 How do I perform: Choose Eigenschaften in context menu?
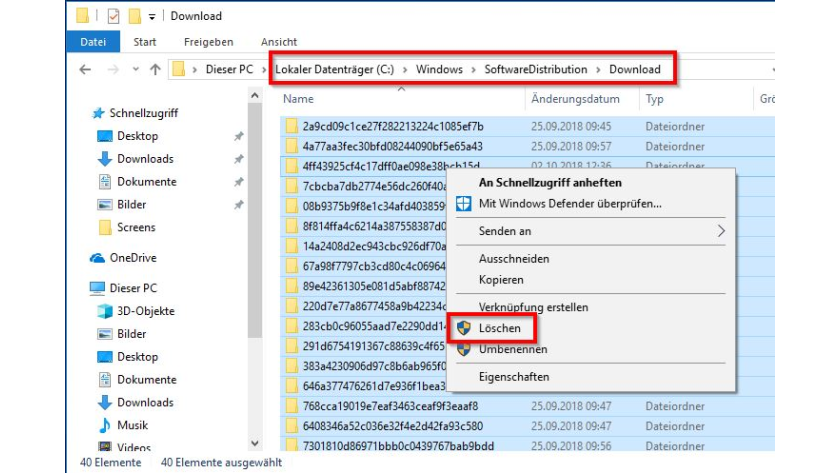tap(514, 377)
